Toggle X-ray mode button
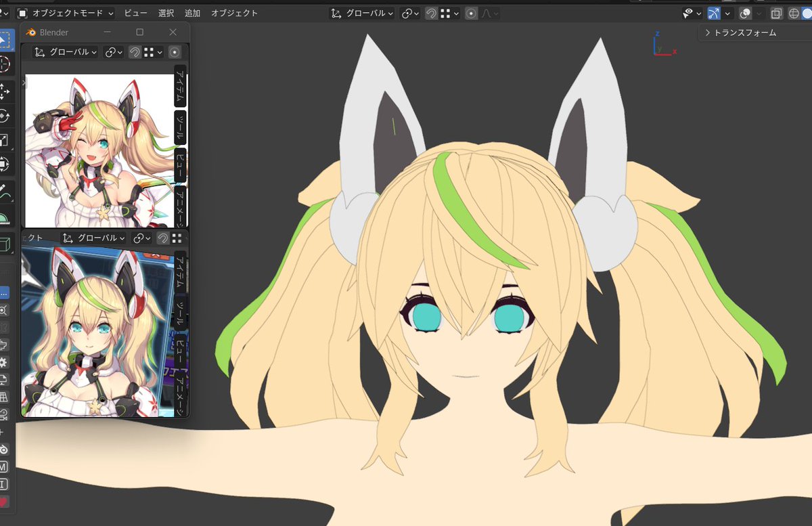The width and height of the screenshot is (812, 526). [x=776, y=13]
